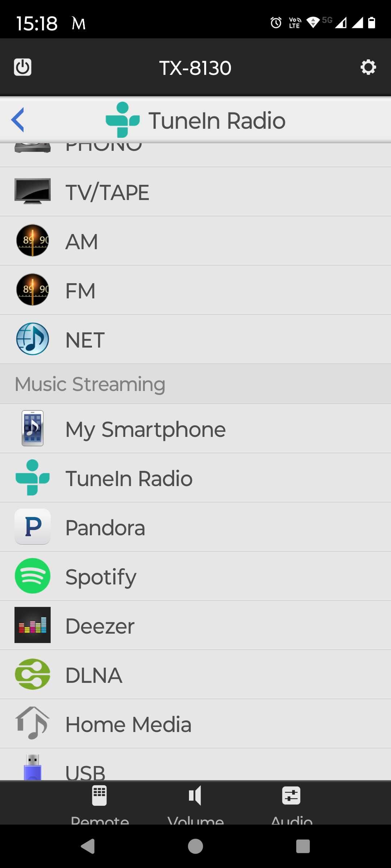Viewport: 391px width, 868px height.
Task: Choose the AM radio tuner
Action: pos(195,241)
